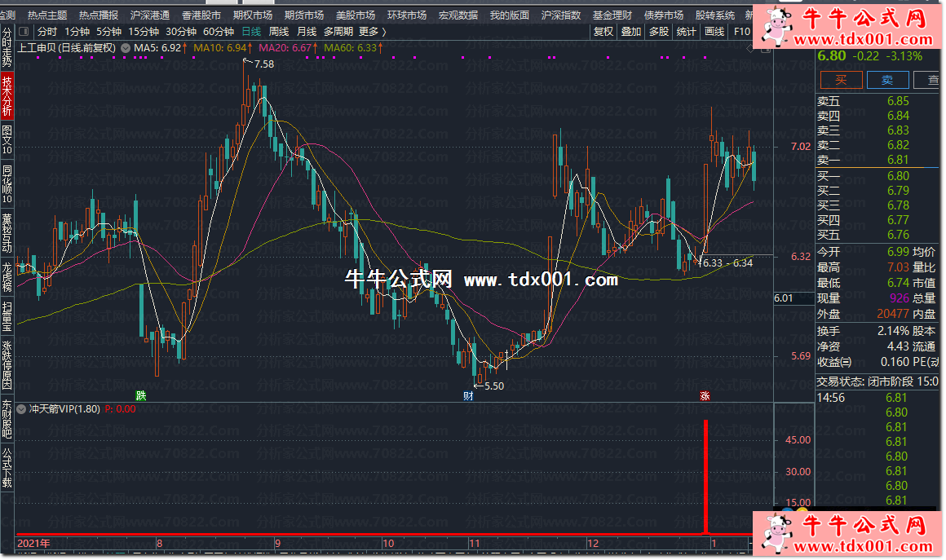
Task: Switch to the 60分钟 period
Action: point(218,32)
